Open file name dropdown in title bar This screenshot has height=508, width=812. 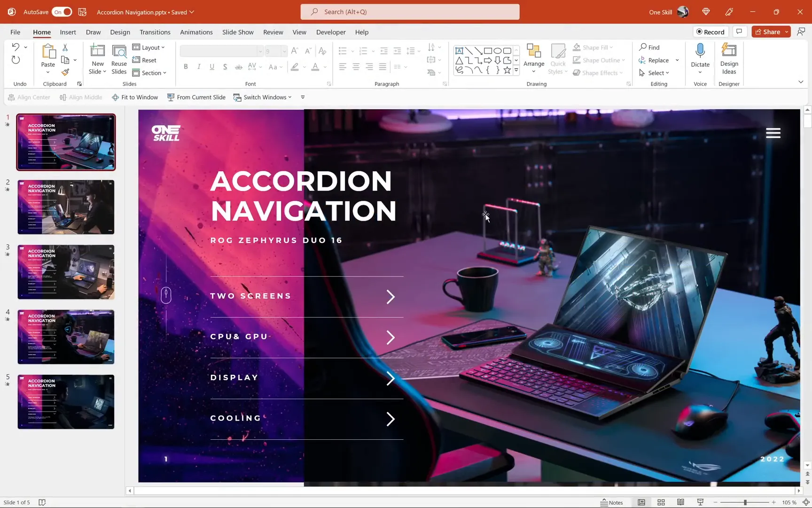(x=192, y=12)
